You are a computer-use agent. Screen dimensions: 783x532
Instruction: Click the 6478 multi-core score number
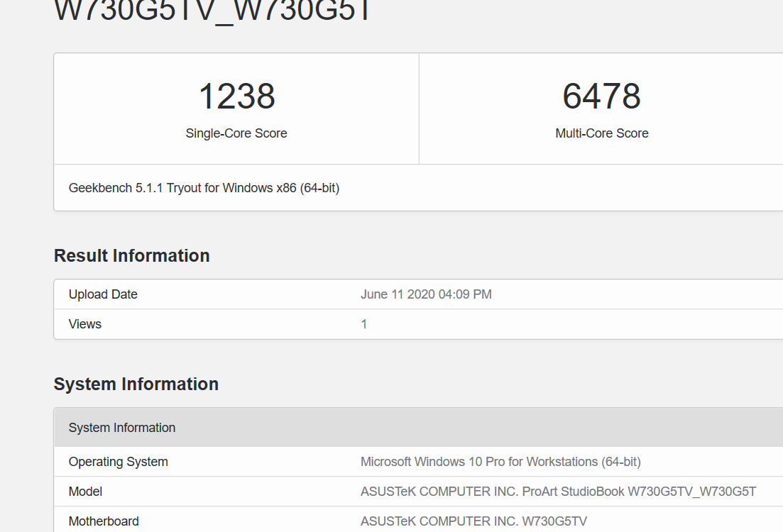(x=601, y=96)
